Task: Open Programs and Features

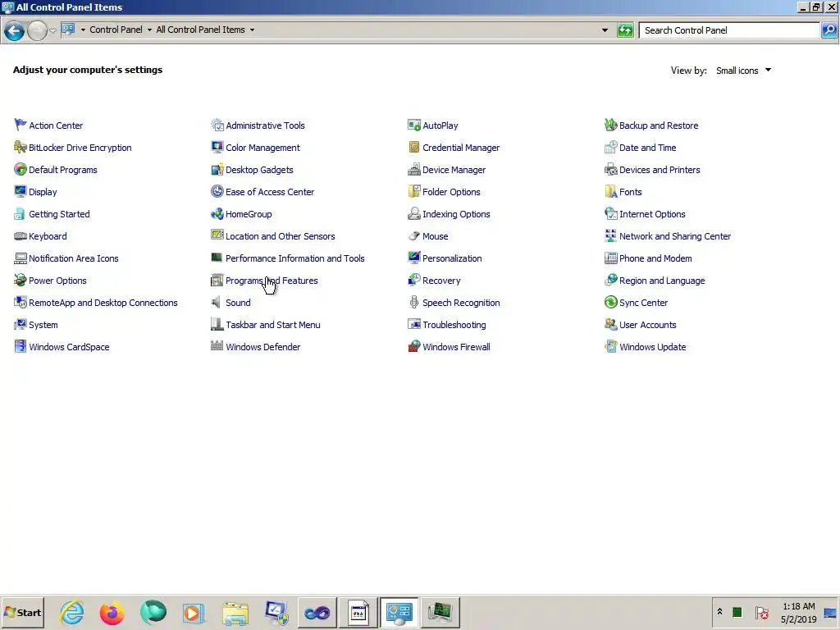Action: 272,281
